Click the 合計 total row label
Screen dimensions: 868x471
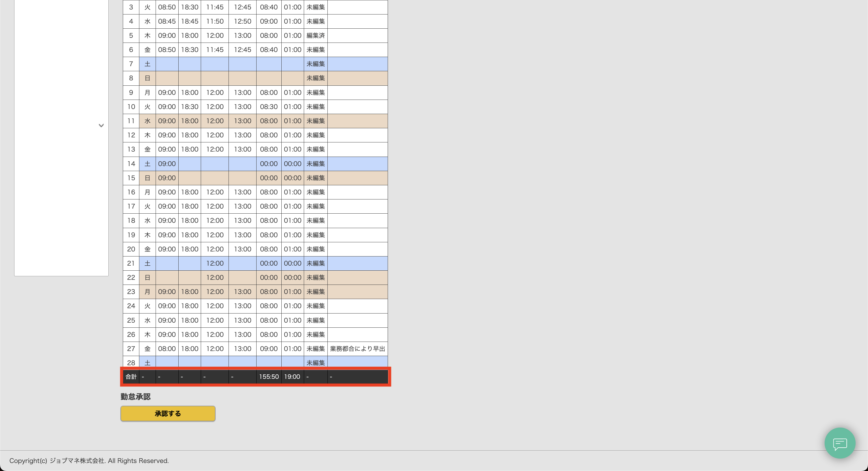tap(131, 377)
